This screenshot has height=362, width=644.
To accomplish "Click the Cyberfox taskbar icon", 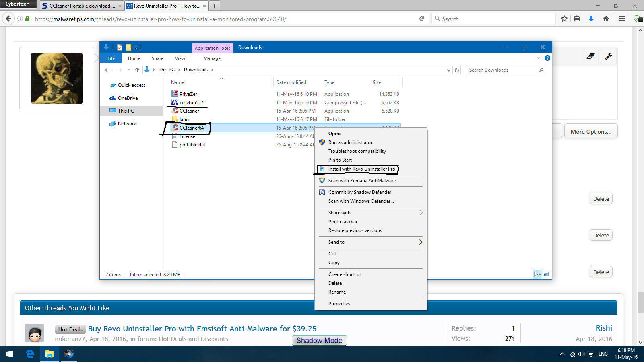I will pyautogui.click(x=69, y=354).
